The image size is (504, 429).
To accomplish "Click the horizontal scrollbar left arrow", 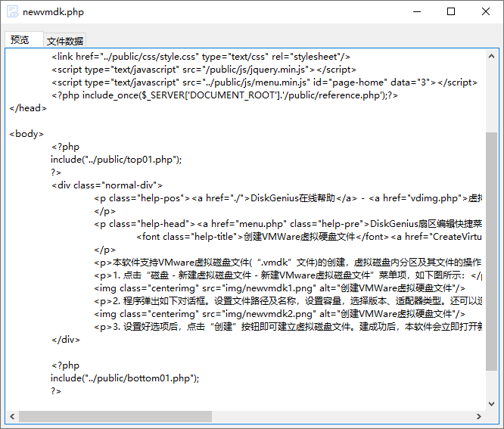I will coord(12,416).
